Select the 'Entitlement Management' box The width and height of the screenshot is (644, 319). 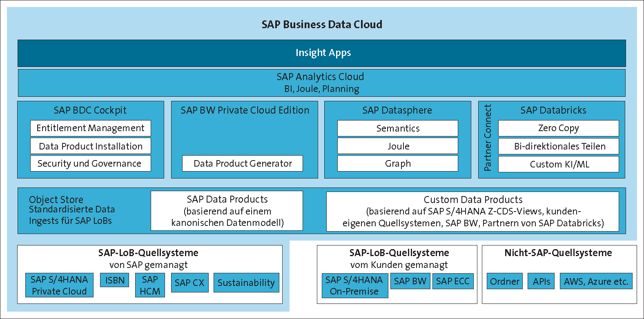click(91, 128)
